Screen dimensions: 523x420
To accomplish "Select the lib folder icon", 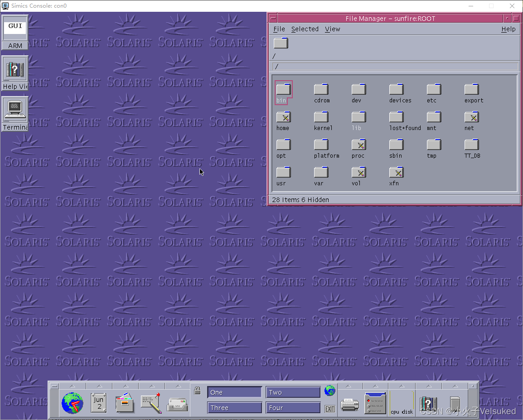I will tap(359, 117).
